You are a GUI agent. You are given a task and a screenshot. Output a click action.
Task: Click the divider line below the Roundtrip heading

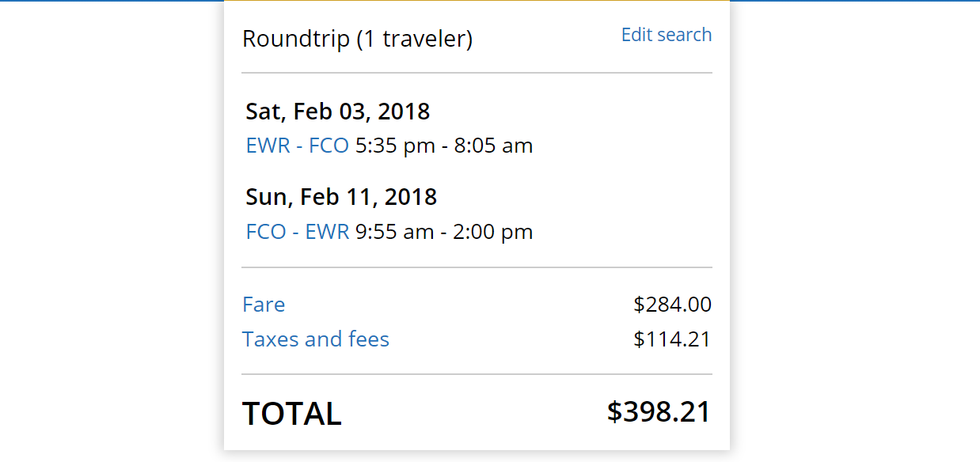[x=477, y=73]
